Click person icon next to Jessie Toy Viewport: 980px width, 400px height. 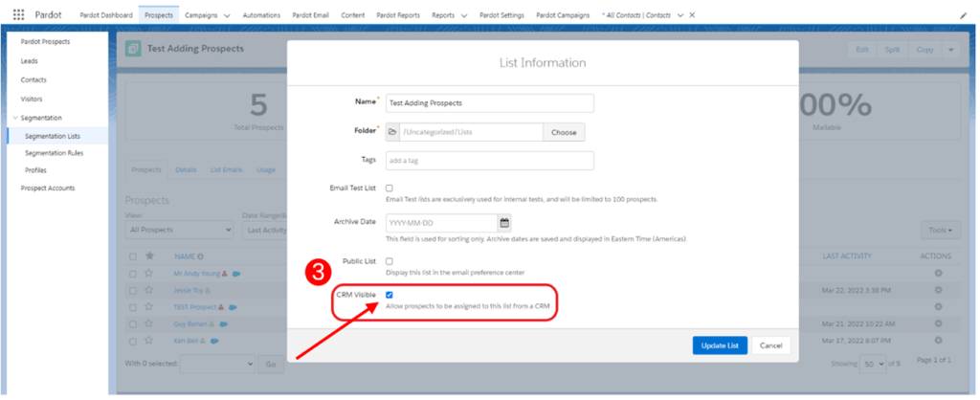point(208,291)
